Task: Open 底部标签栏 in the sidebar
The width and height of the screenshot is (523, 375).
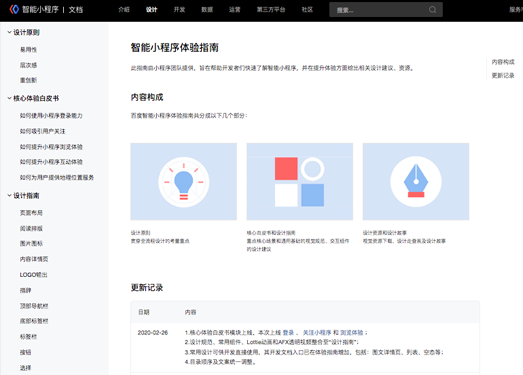Action: tap(34, 321)
